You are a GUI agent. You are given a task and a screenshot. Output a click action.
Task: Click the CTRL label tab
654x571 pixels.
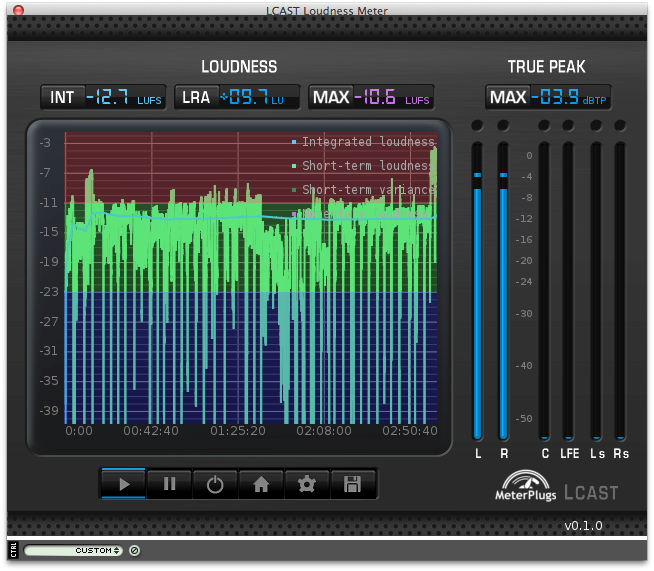click(13, 551)
